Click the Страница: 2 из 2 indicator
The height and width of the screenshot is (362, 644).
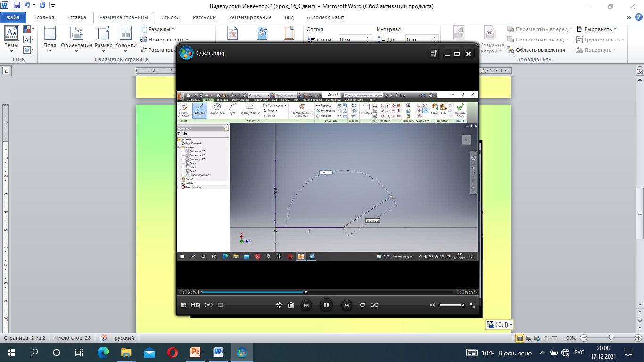(24, 338)
